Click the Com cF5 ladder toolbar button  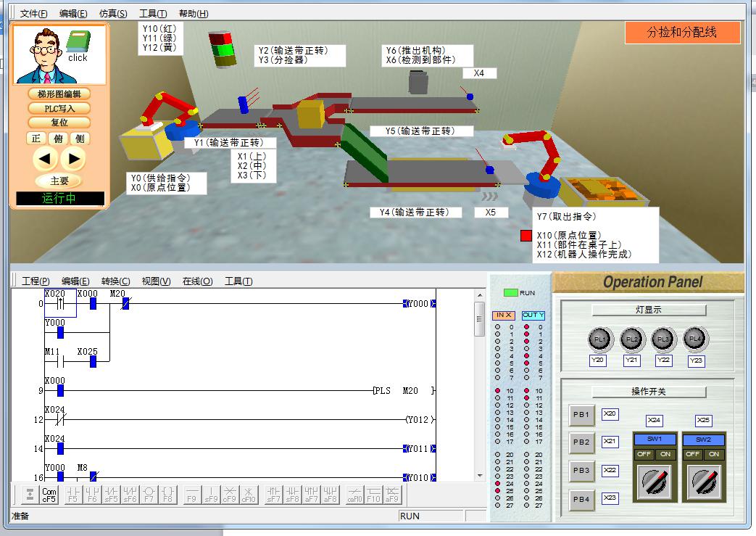[49, 495]
